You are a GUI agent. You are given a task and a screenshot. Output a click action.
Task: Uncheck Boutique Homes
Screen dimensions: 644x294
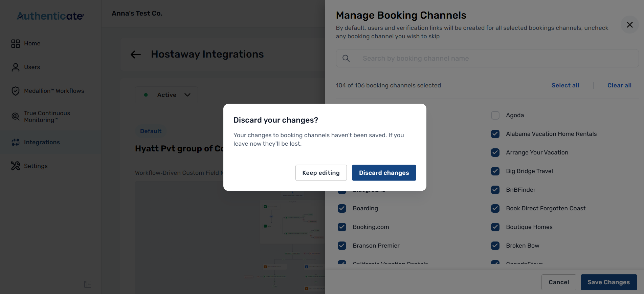point(495,227)
